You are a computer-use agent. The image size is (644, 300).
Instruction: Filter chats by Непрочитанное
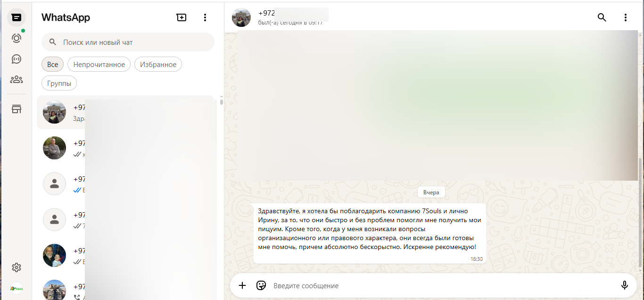[99, 65]
